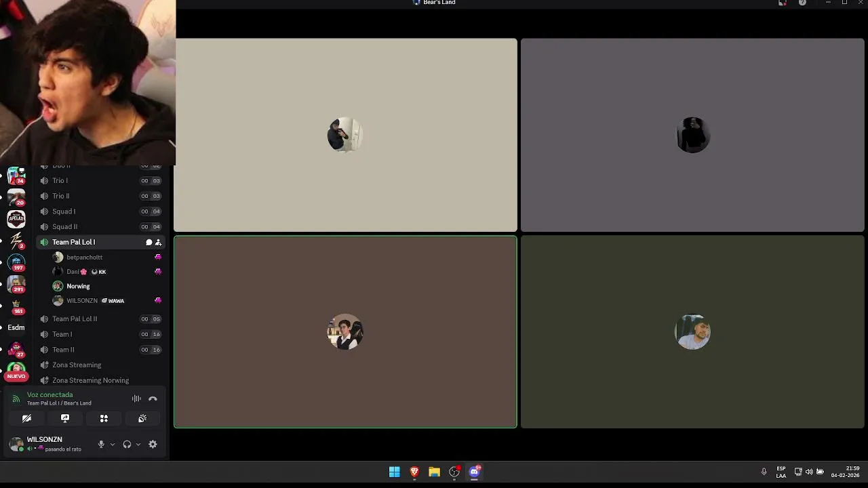
Task: Invite people to Team Pal Lol I channel
Action: pyautogui.click(x=158, y=242)
